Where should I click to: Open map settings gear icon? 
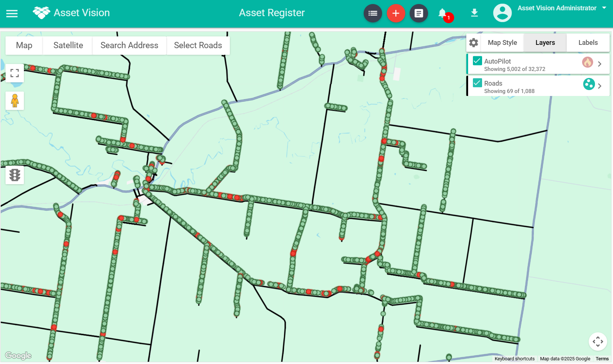coord(474,43)
